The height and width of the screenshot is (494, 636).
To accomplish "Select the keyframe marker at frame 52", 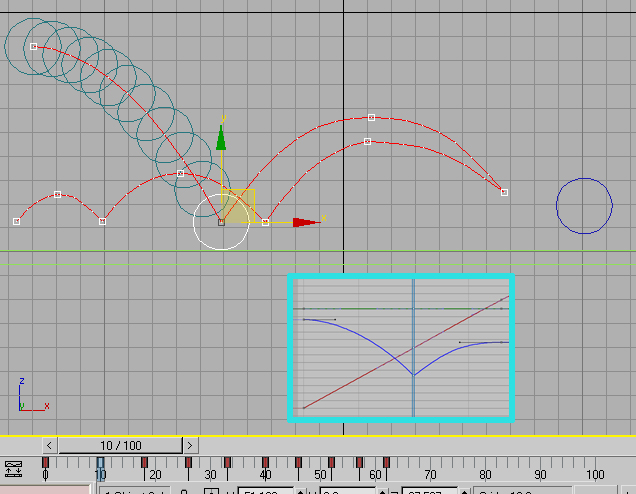I will (x=331, y=463).
